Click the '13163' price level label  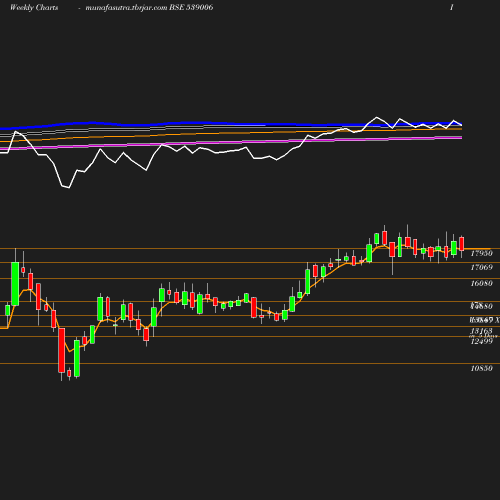click(481, 331)
